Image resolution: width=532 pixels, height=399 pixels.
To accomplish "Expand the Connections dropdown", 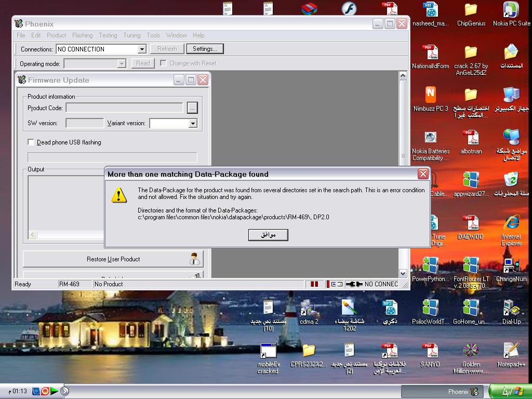I will point(142,49).
